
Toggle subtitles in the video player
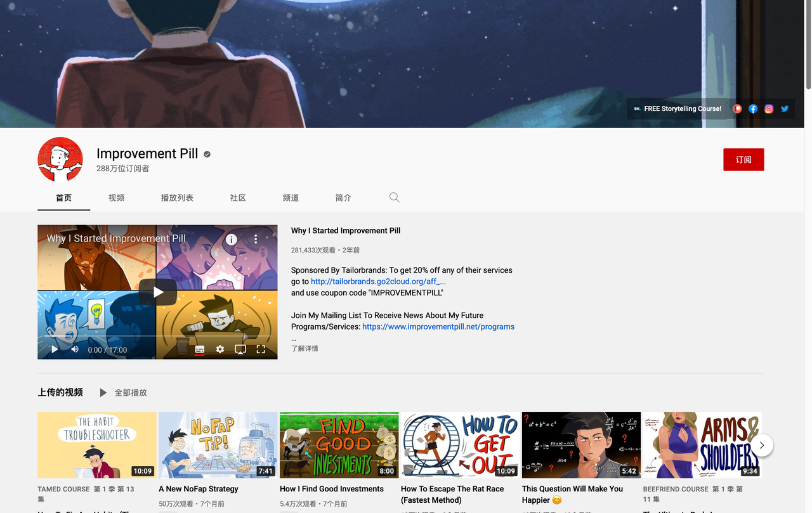tap(200, 349)
